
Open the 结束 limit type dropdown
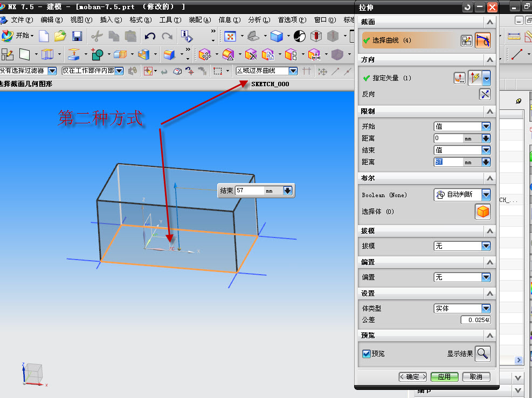(x=486, y=150)
